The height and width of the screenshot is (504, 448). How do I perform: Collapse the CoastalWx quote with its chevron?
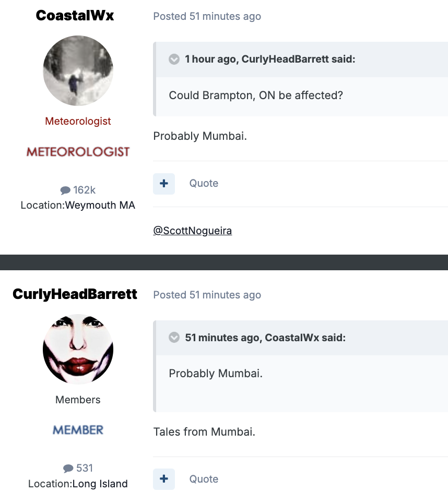point(174,338)
